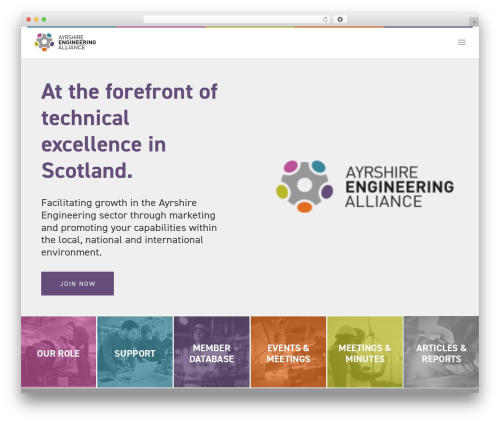The height and width of the screenshot is (423, 500).
Task: Open the hamburger menu icon
Action: pos(462,42)
